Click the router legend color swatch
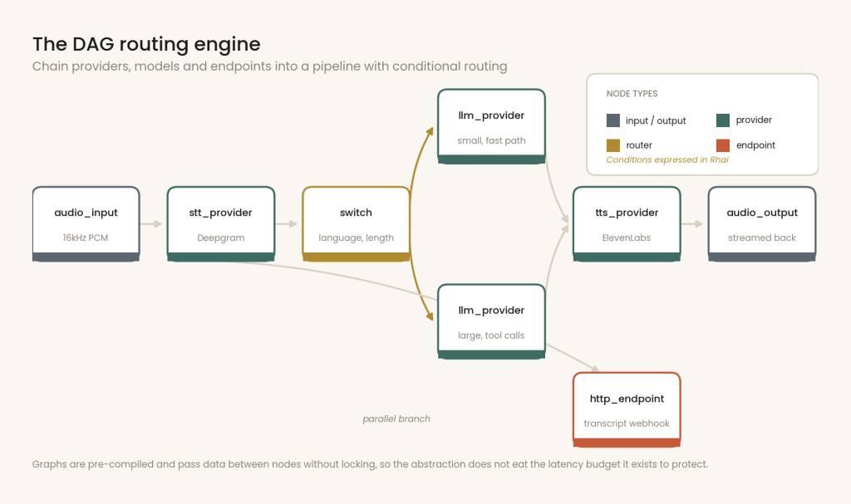 coord(612,145)
